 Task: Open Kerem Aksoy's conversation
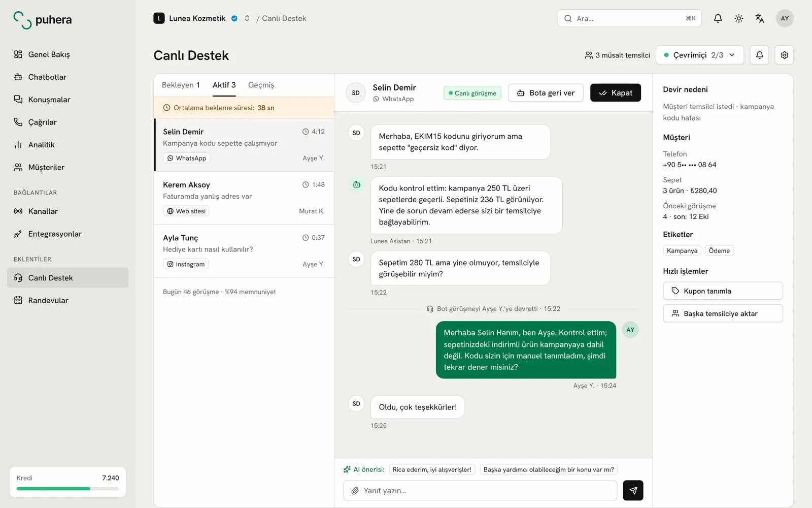244,198
